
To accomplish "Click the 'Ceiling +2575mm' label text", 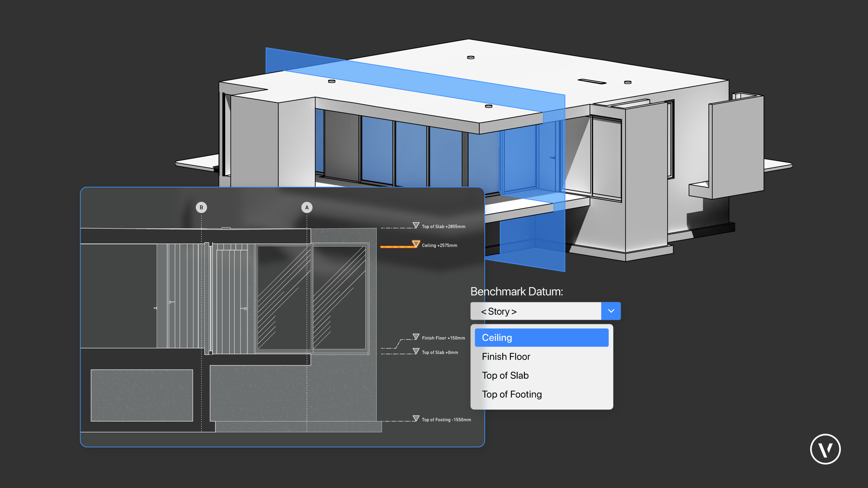I will [x=439, y=246].
